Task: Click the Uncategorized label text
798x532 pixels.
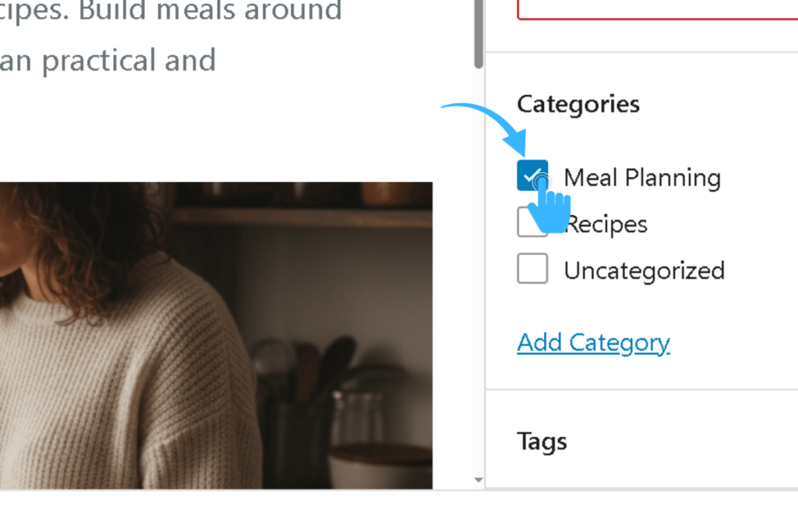Action: click(644, 270)
